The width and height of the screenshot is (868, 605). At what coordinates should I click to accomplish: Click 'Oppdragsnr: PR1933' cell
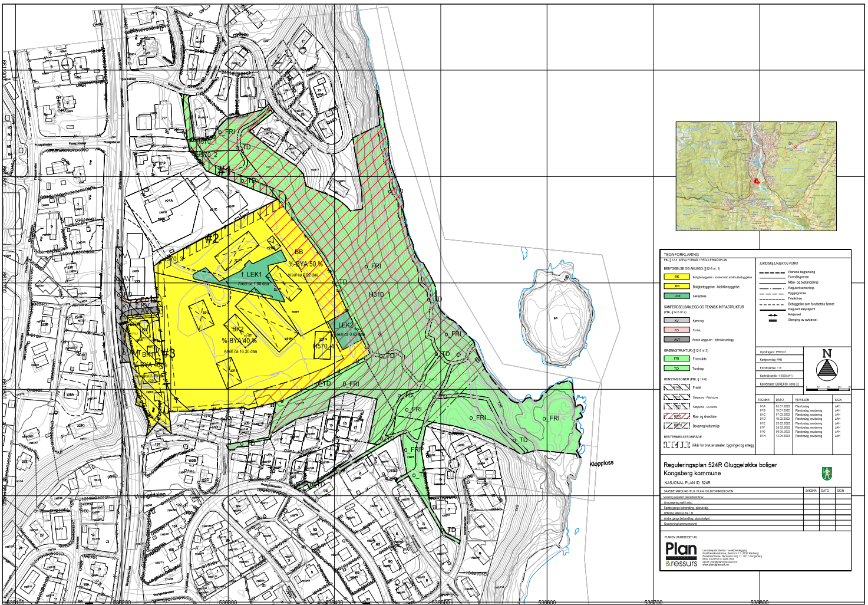780,351
